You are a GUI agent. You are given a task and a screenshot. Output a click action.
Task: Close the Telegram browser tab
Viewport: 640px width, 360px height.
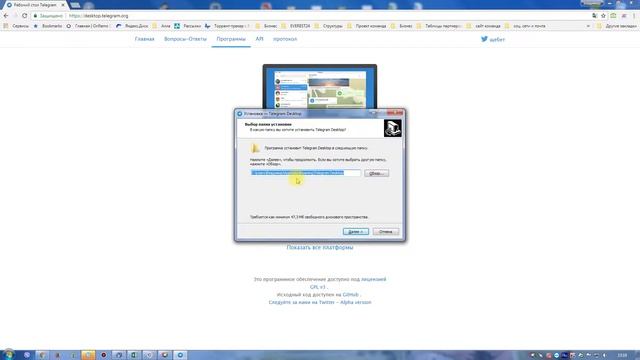63,5
